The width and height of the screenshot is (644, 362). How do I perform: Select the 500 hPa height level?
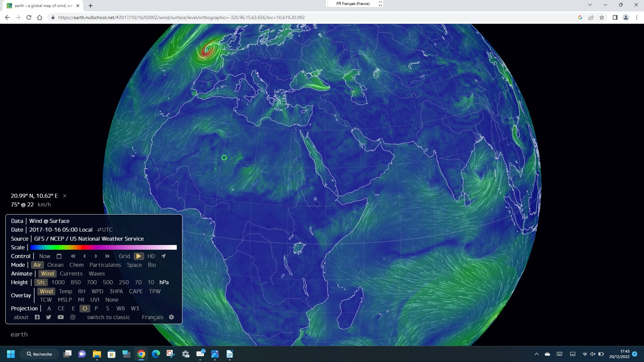tap(108, 282)
